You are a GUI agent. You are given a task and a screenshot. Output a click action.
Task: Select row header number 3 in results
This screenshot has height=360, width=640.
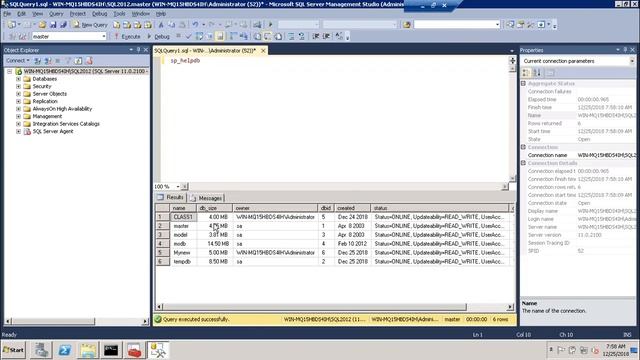(x=162, y=235)
